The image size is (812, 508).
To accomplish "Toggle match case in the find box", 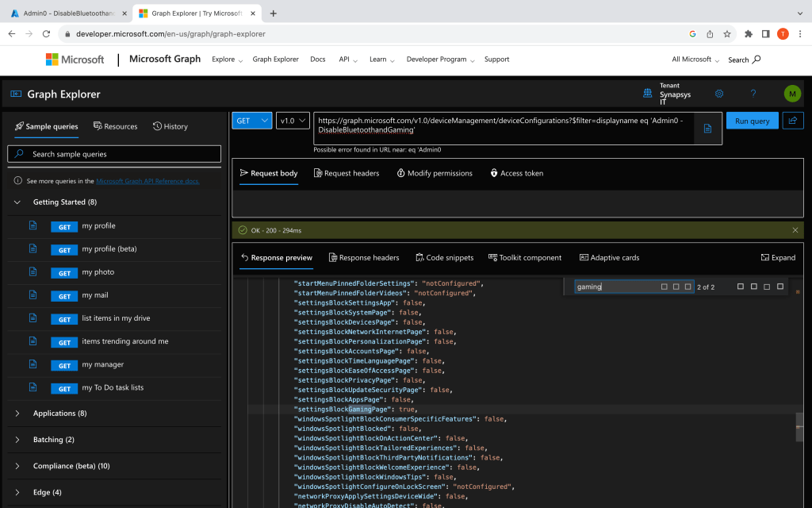I will tap(665, 287).
